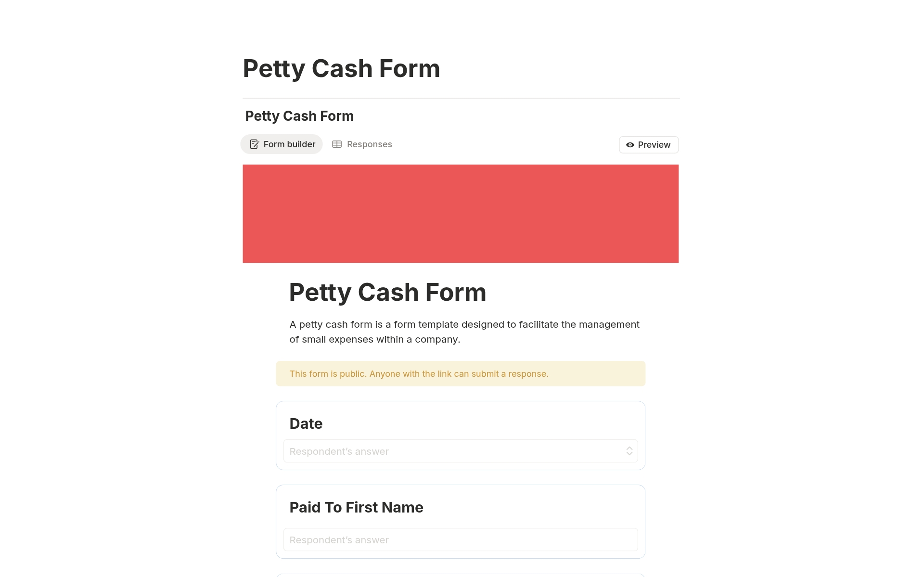Click the table icon beside Responses

[x=337, y=144]
